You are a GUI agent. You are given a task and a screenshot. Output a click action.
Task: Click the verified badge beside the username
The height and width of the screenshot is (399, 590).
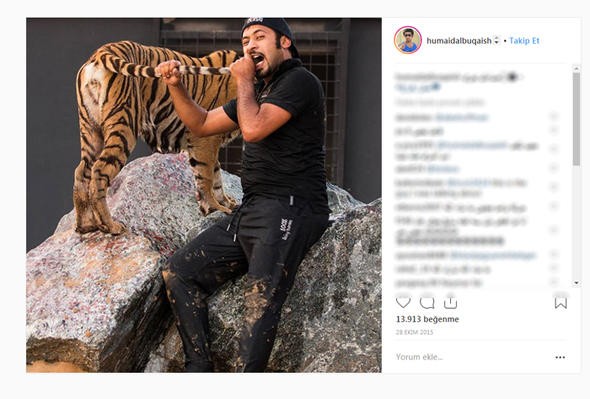click(497, 41)
